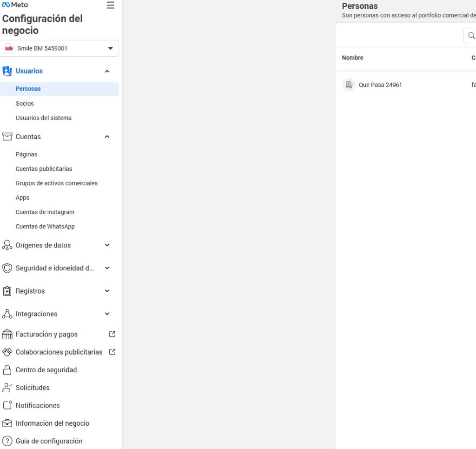
Task: Open Colaboraciones publicitarias
Action: click(58, 352)
